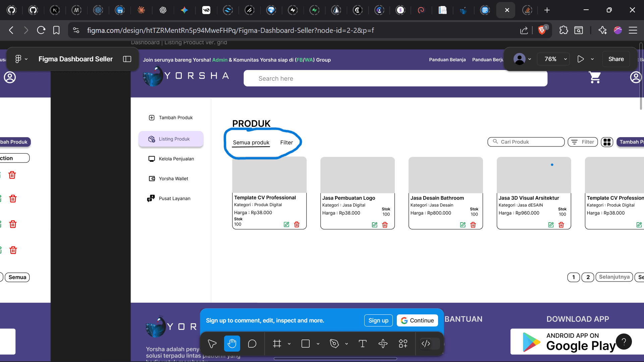Choose the Text tool
Viewport: 644px width, 362px height.
[363, 344]
